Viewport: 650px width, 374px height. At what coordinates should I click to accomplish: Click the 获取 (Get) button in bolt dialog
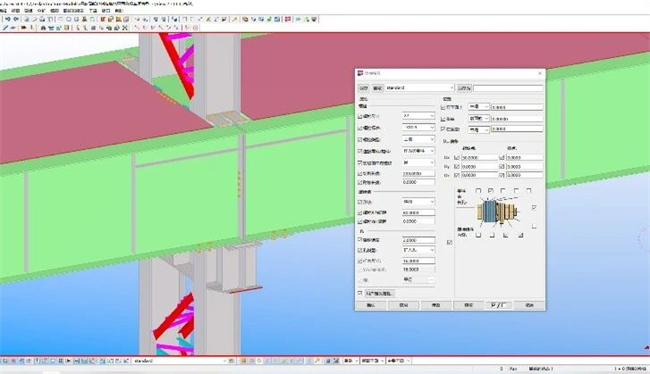click(468, 305)
